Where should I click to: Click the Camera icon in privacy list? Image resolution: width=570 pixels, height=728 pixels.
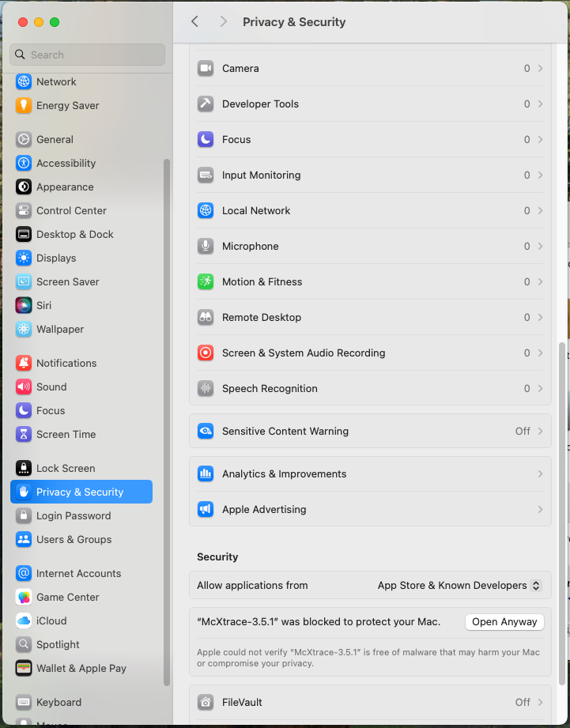pos(206,69)
